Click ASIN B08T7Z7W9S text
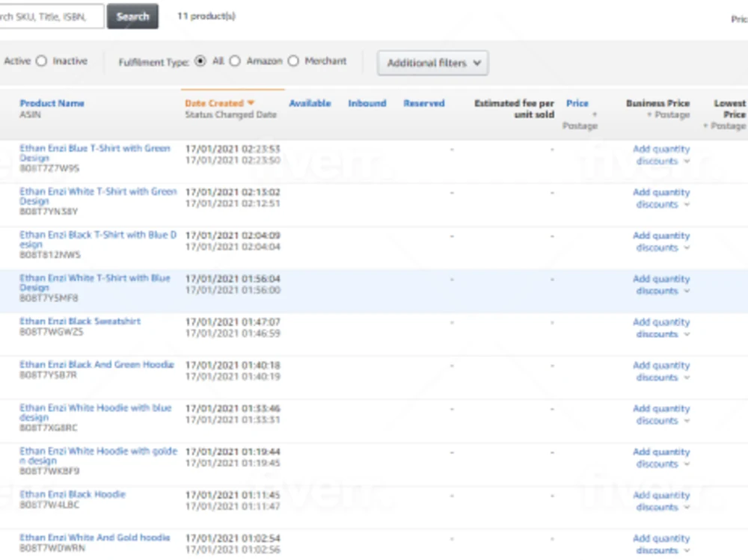The image size is (748, 560). pos(49,168)
